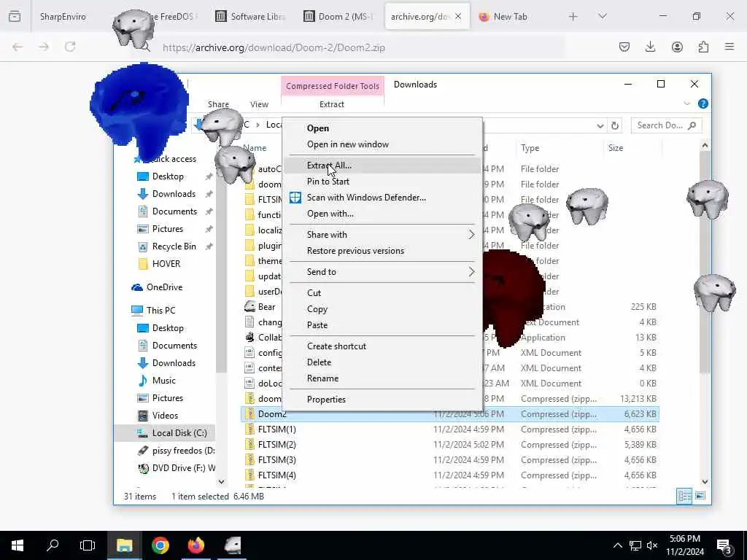Select DVD Drive (F:) entry

183,468
